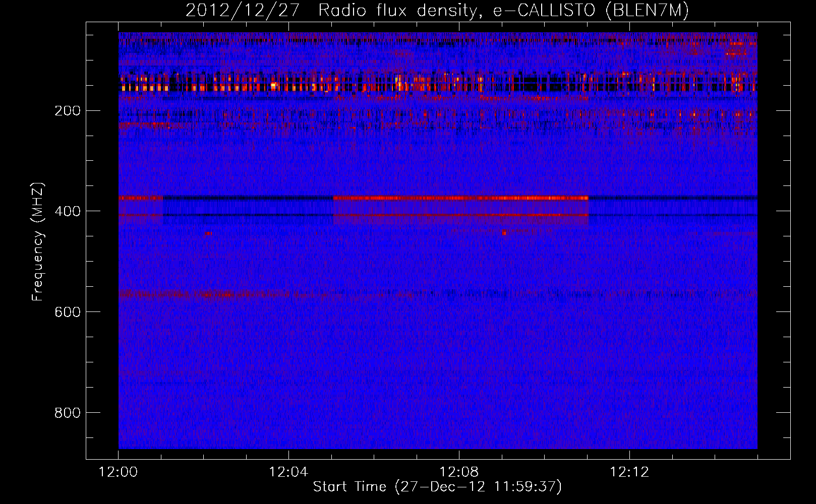
Task: Click the '800' frequency tick label
Action: pos(68,413)
